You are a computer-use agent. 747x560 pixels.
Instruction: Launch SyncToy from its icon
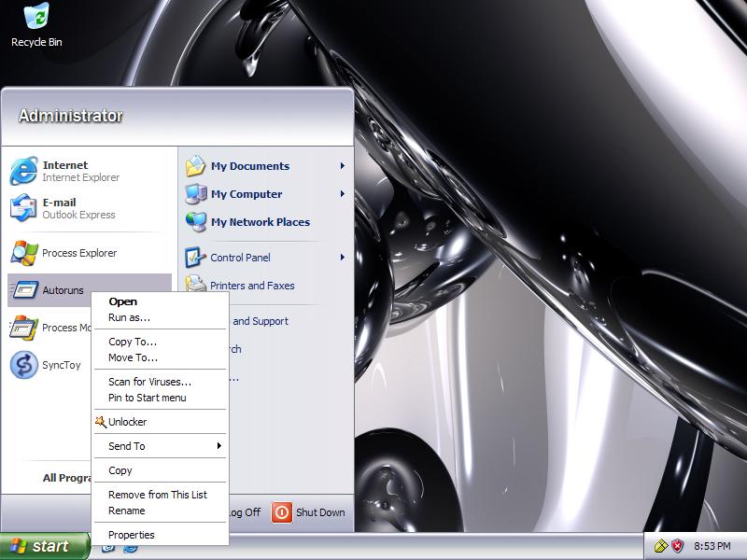24,365
